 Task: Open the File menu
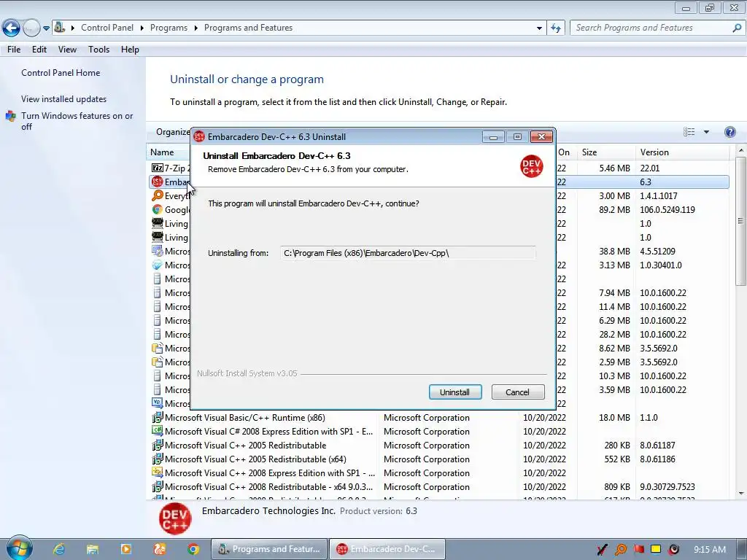click(x=14, y=50)
